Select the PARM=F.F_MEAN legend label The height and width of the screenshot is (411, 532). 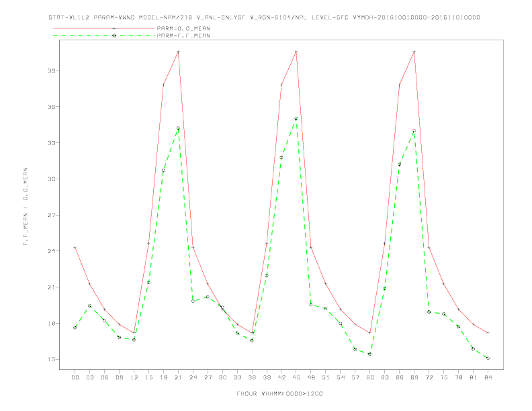pos(183,36)
